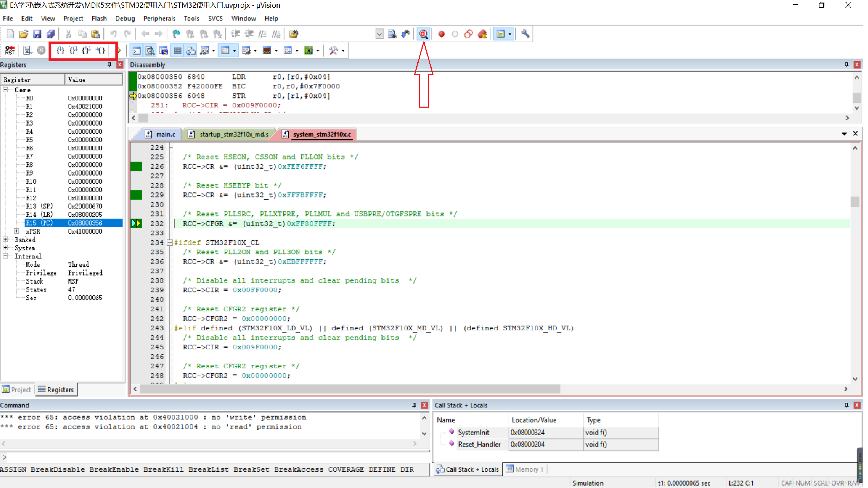Start/Stop Debug Session magnifier icon
868x488 pixels.
[423, 34]
